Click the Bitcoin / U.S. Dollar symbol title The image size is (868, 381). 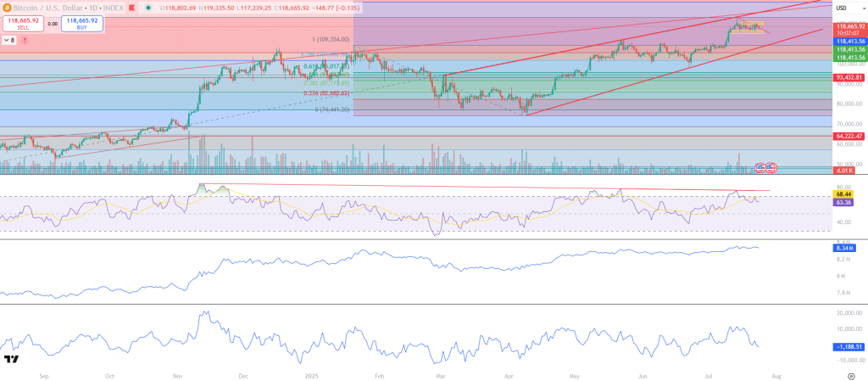pos(50,8)
